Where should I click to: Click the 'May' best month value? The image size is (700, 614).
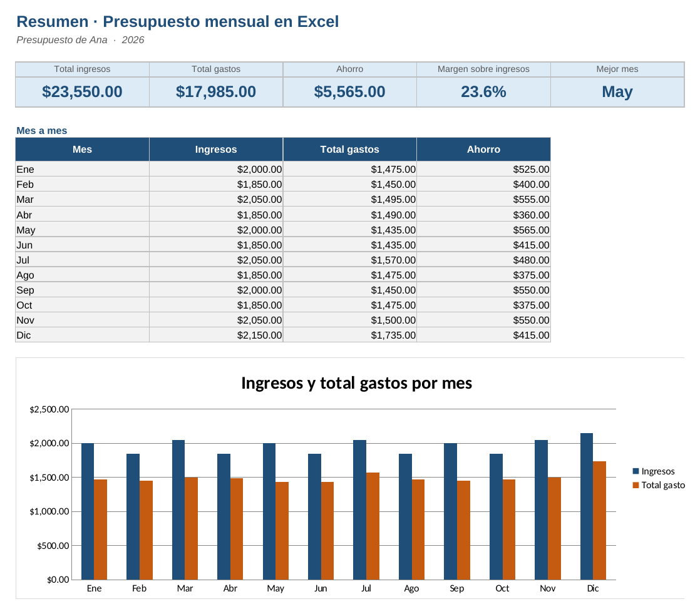pos(617,92)
